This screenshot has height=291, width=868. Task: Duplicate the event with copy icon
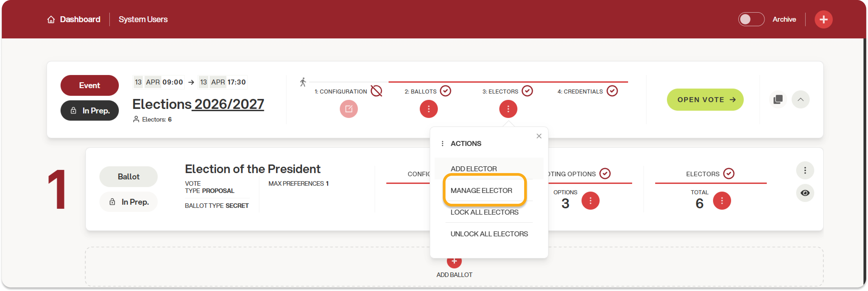(x=778, y=100)
